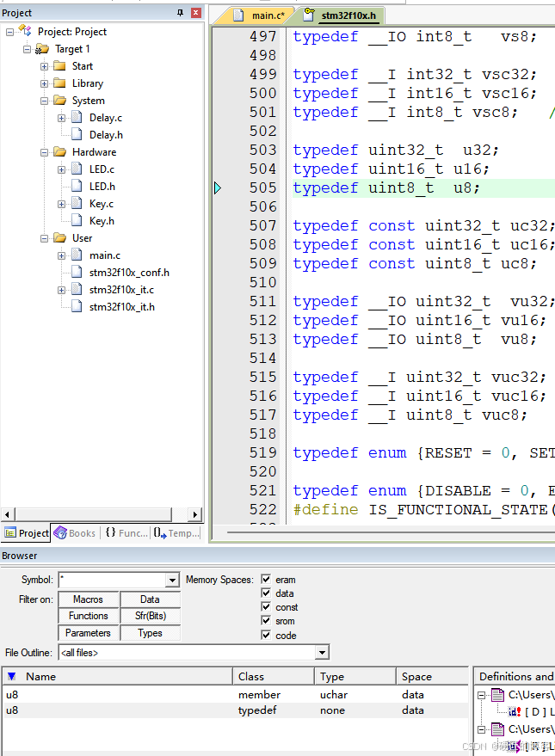Screen dimensions: 555x756
Task: Pin the Project panel with the pushpin icon
Action: [x=181, y=13]
